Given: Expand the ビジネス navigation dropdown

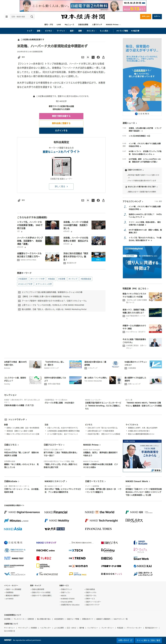Looking at the screenshot, I should [49, 31].
